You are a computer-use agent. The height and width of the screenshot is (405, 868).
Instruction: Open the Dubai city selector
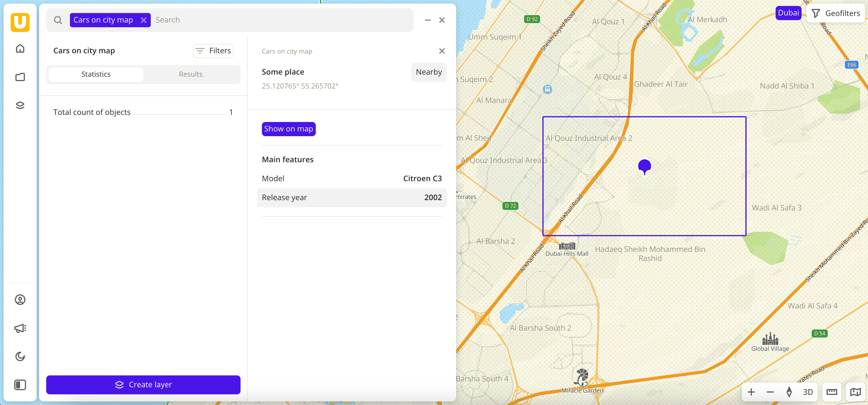point(788,13)
